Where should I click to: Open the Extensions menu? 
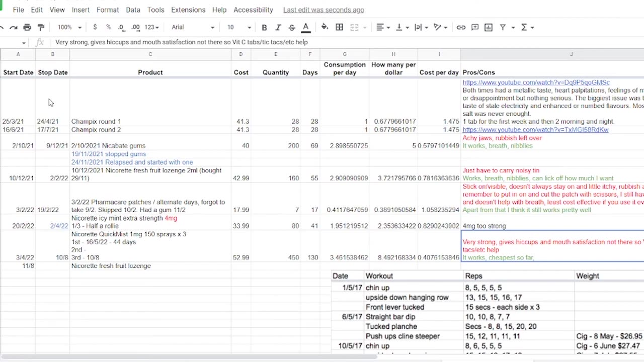point(188,10)
